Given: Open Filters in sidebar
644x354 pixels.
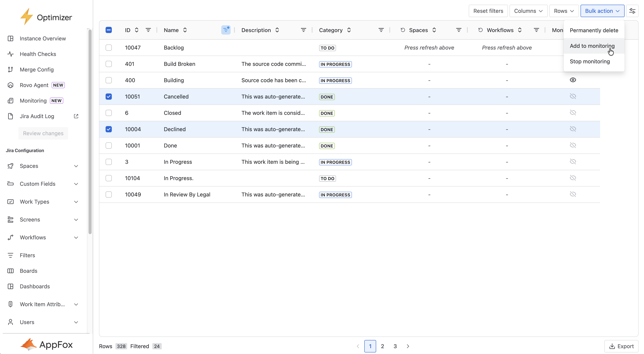Looking at the screenshot, I should 27,255.
